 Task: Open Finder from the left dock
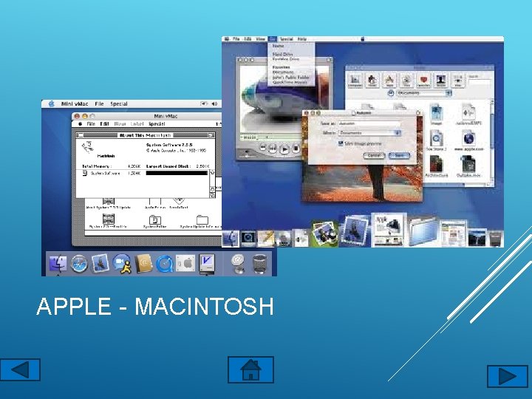click(58, 264)
